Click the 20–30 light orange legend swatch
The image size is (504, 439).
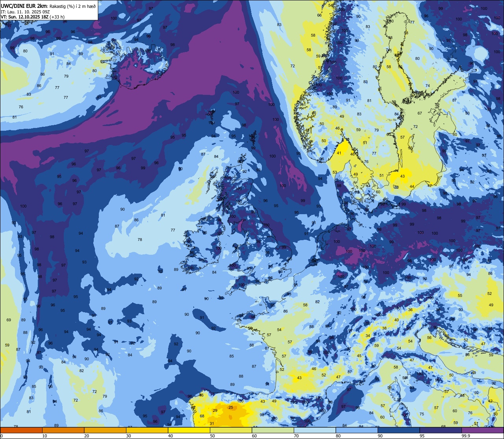pyautogui.click(x=105, y=430)
